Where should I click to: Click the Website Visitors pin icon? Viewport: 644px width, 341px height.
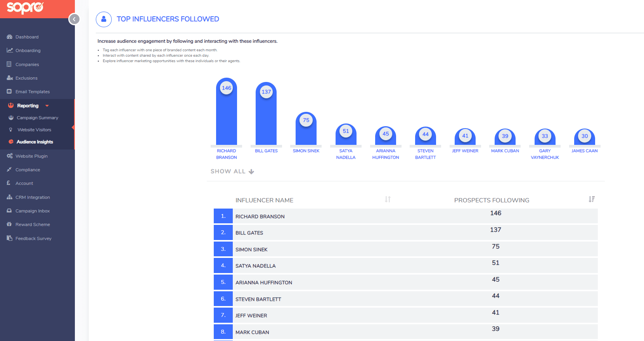click(x=11, y=130)
